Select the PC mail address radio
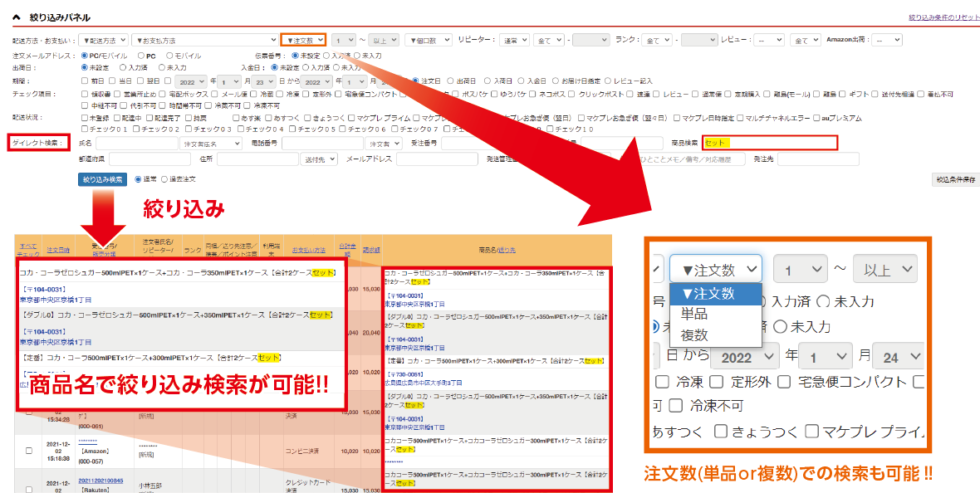 tap(140, 56)
